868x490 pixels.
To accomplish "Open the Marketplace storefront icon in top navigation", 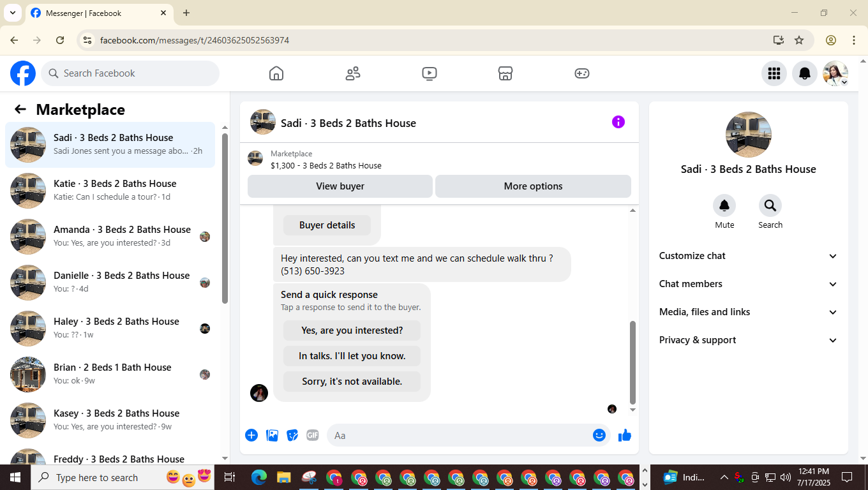I will (505, 73).
